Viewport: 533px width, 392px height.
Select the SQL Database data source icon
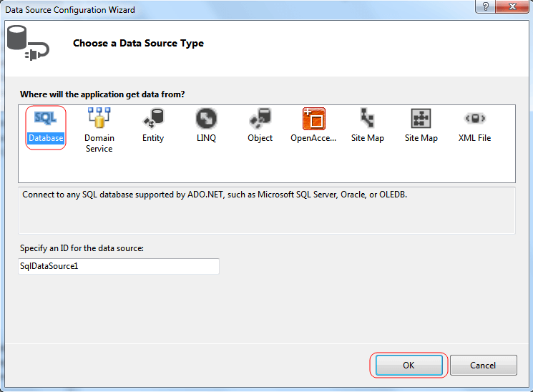(x=46, y=126)
